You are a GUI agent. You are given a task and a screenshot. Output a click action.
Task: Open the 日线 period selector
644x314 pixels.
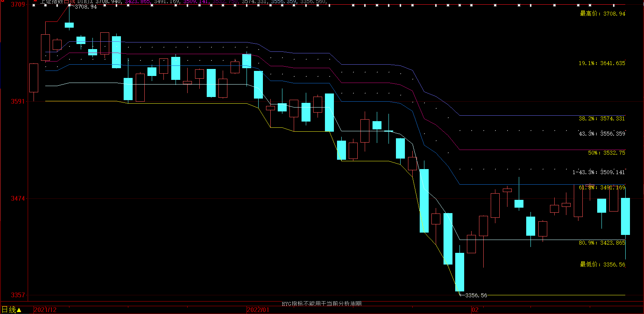click(12, 310)
